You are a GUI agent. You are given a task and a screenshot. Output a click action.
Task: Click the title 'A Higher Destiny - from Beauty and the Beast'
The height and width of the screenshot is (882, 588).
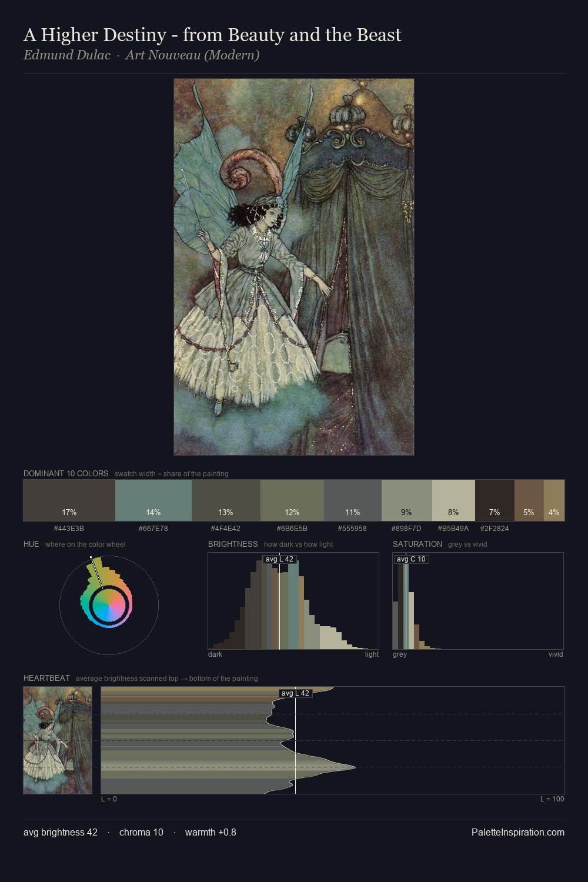(x=212, y=35)
